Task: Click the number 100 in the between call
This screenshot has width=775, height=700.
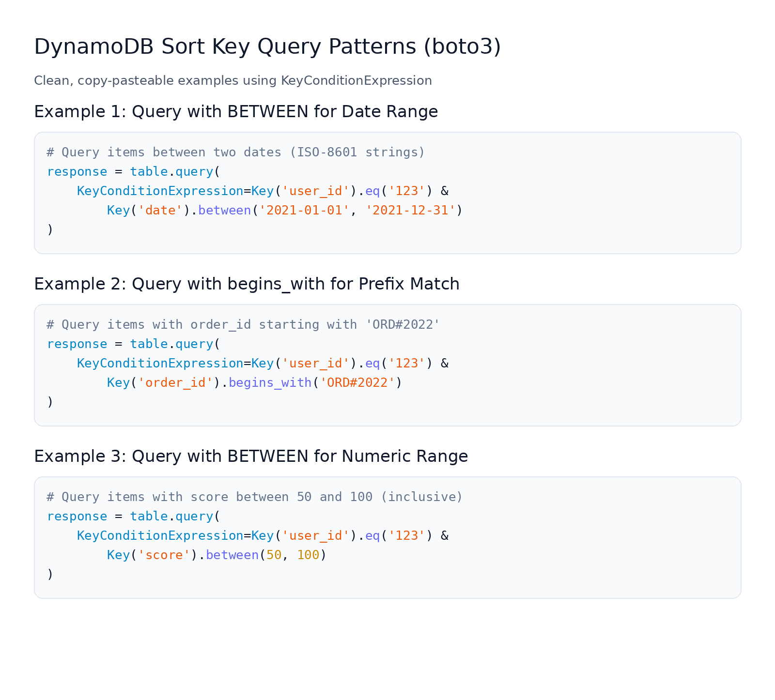Action: click(308, 555)
